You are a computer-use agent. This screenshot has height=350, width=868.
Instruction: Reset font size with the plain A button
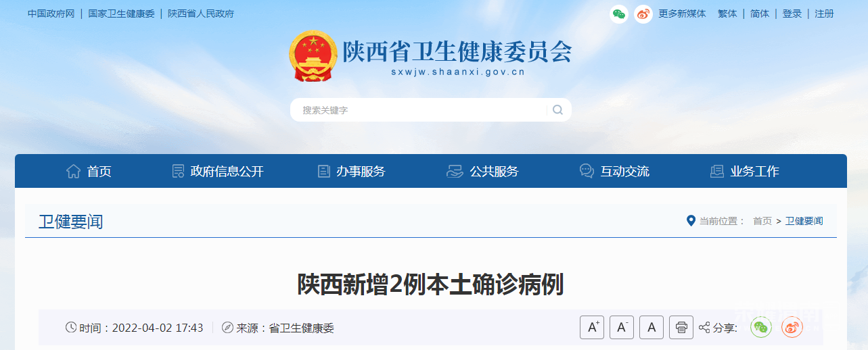click(x=652, y=328)
